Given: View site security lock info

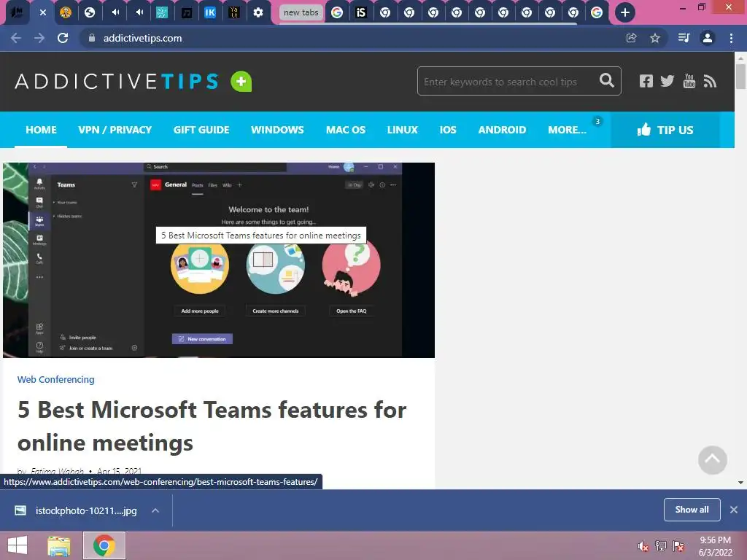Looking at the screenshot, I should point(92,38).
